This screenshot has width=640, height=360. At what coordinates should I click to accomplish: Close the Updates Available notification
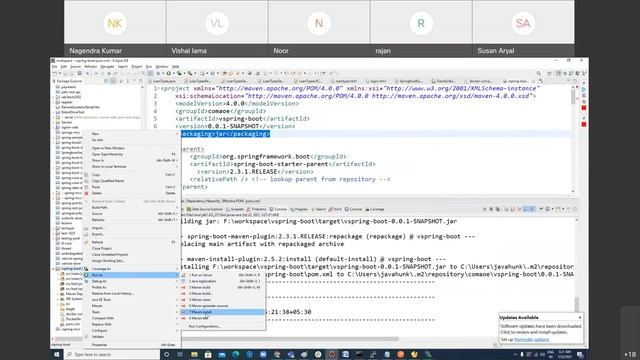(x=580, y=317)
